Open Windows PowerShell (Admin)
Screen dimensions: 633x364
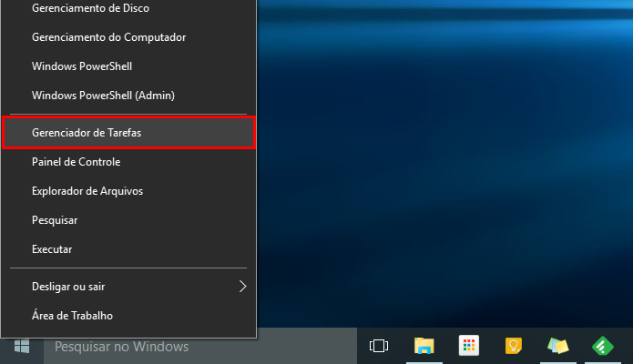(x=128, y=96)
